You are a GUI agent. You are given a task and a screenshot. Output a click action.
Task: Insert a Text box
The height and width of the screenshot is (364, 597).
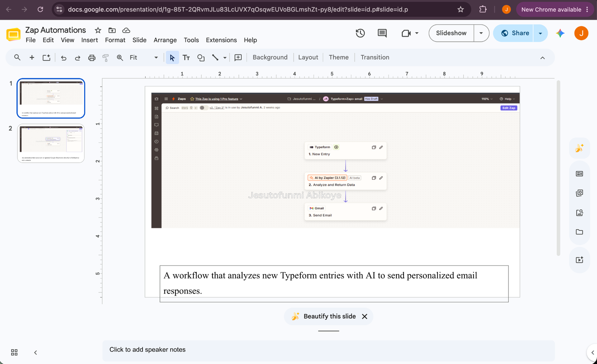186,58
